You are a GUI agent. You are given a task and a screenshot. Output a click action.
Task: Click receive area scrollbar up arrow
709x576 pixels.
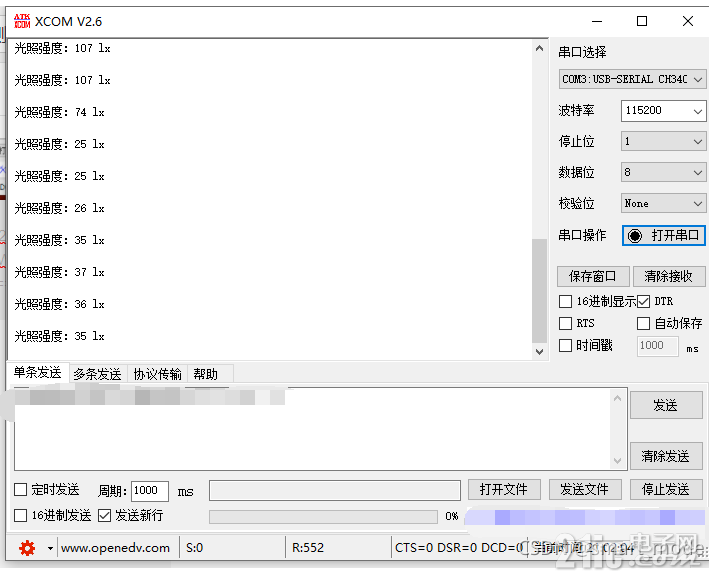539,48
